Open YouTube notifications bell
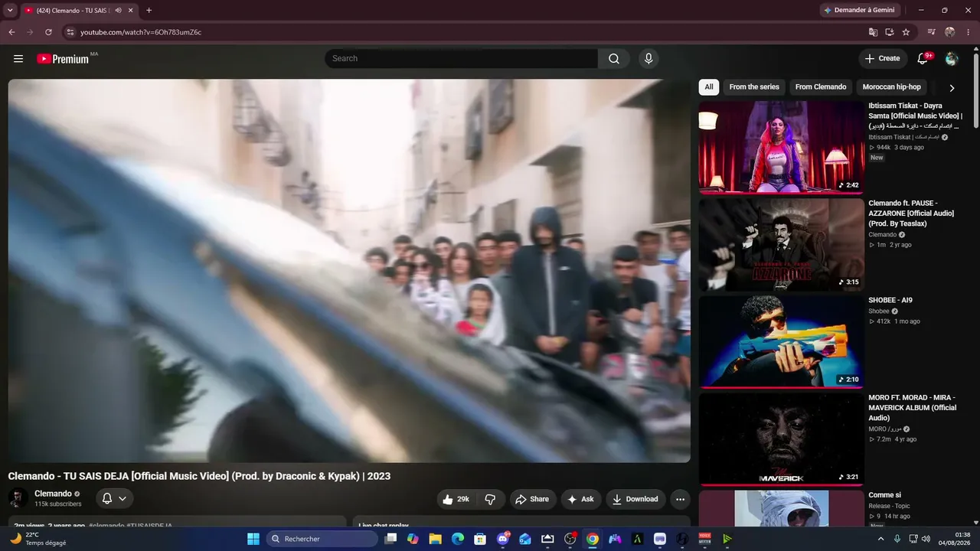Screen dimensions: 980x551 click(x=923, y=58)
